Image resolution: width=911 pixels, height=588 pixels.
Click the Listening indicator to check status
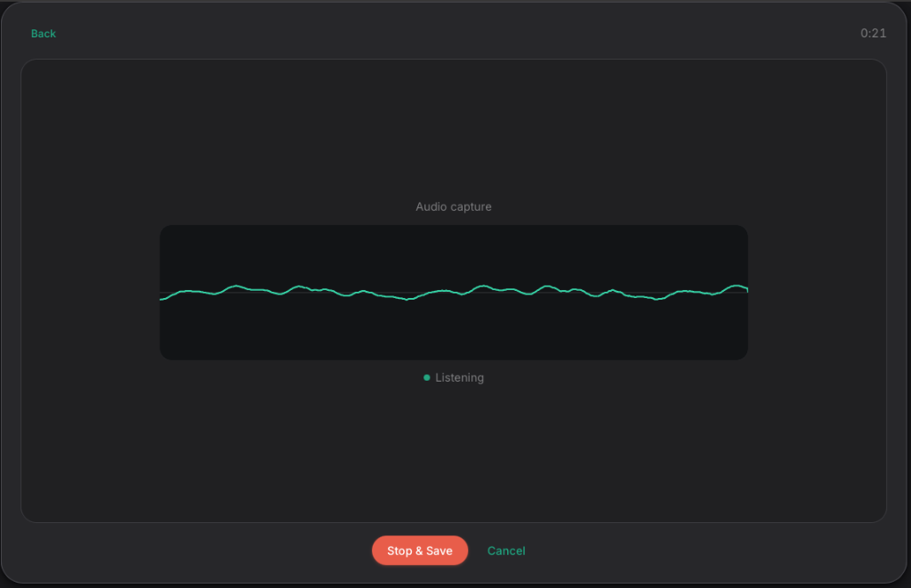[x=454, y=377]
